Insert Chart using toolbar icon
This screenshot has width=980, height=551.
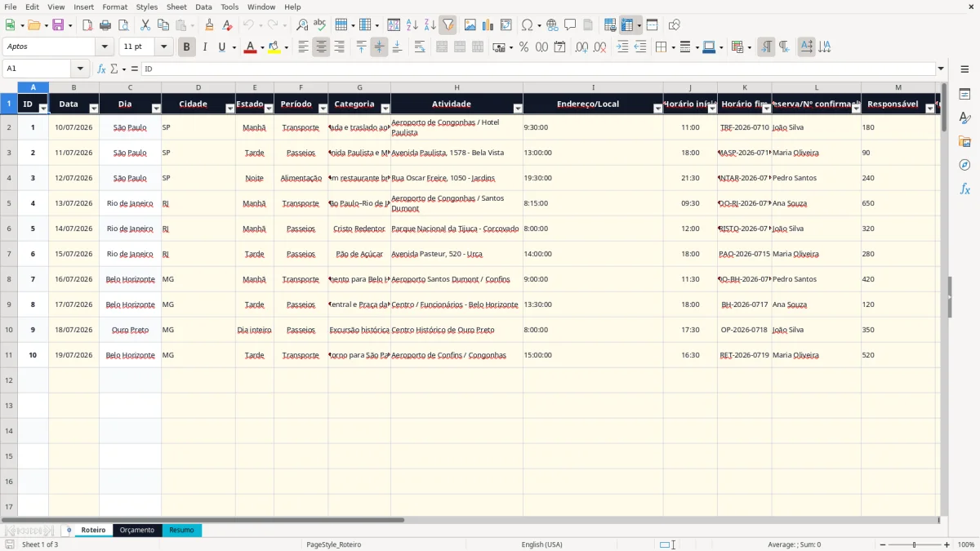pos(488,25)
